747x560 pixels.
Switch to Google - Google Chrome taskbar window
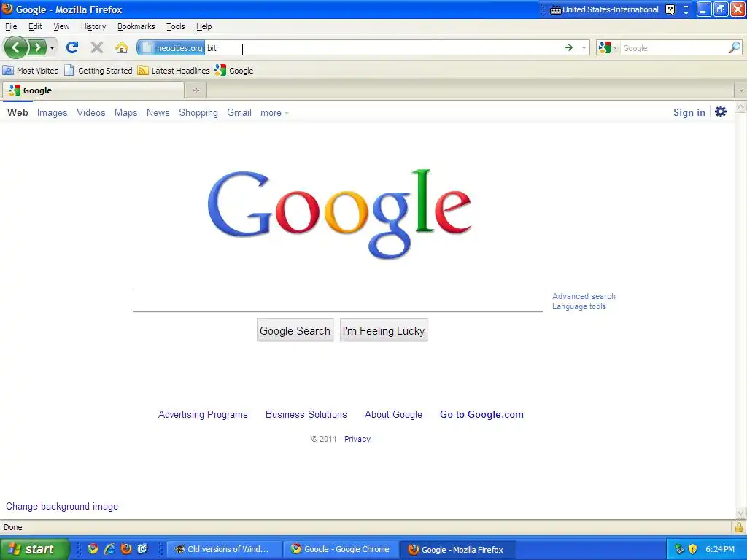pyautogui.click(x=340, y=549)
